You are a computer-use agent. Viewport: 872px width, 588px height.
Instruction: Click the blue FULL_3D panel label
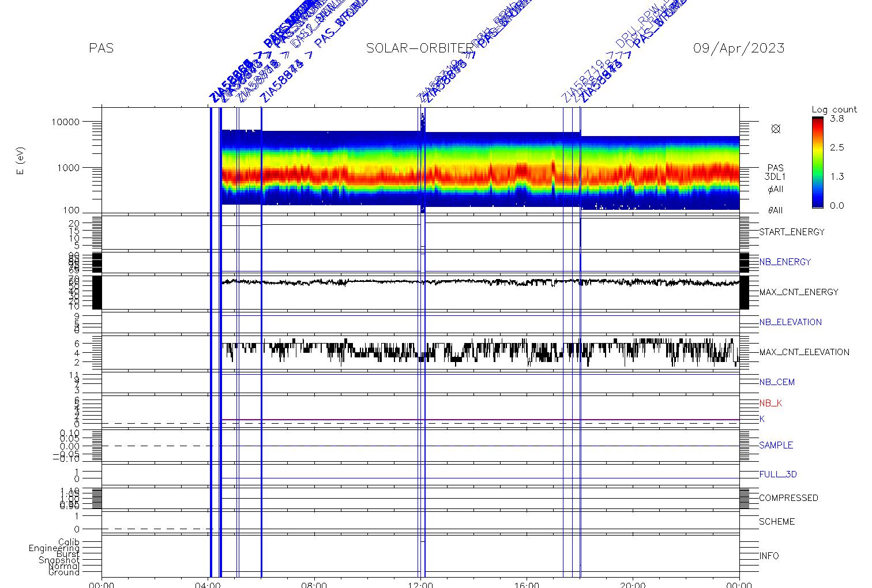pyautogui.click(x=778, y=474)
